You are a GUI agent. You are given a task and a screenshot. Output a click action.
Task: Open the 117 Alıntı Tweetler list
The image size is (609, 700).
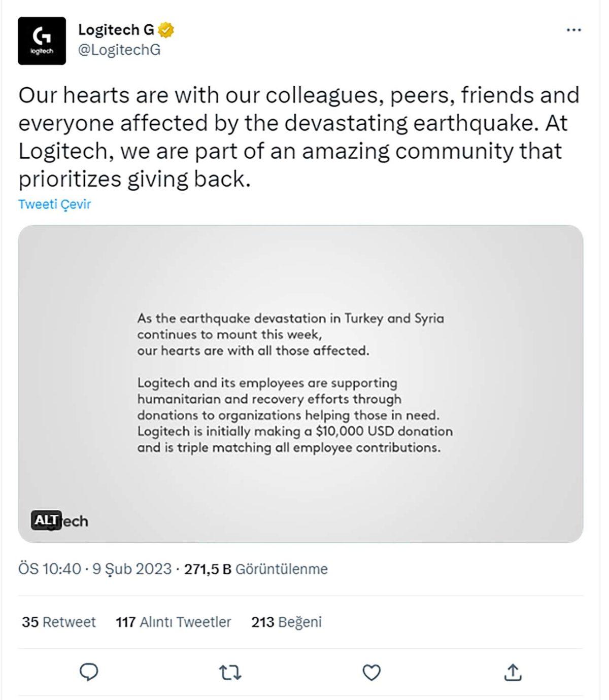pos(173,621)
